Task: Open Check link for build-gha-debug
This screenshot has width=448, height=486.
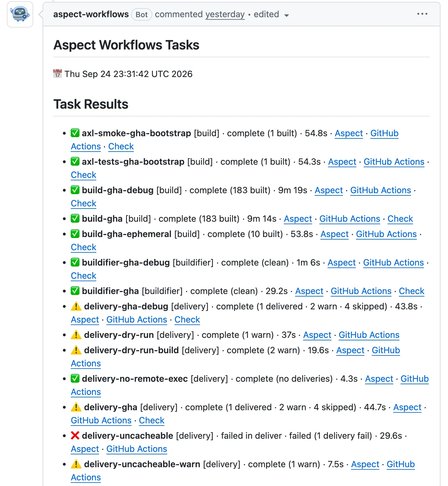Action: 84,204
